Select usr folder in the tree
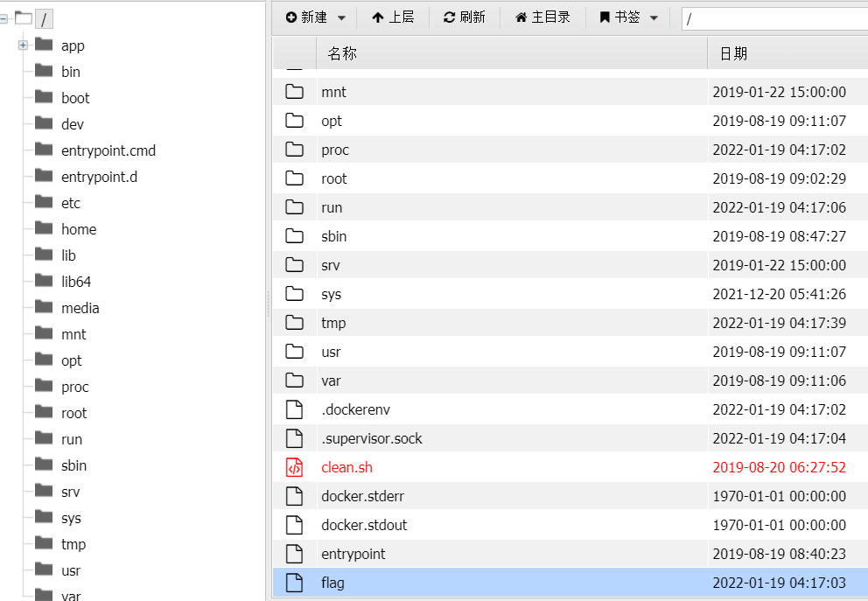The image size is (868, 601). pyautogui.click(x=70, y=570)
